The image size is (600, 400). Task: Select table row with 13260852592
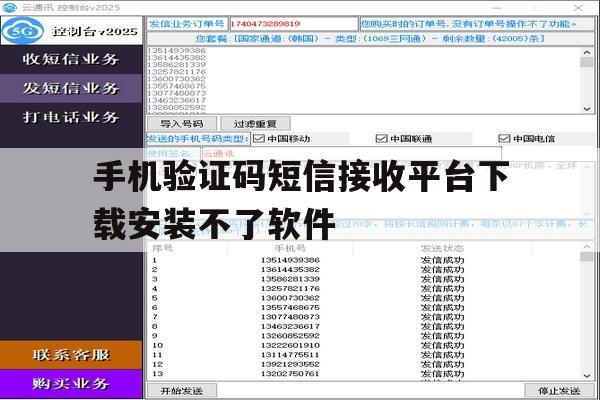tap(364, 336)
